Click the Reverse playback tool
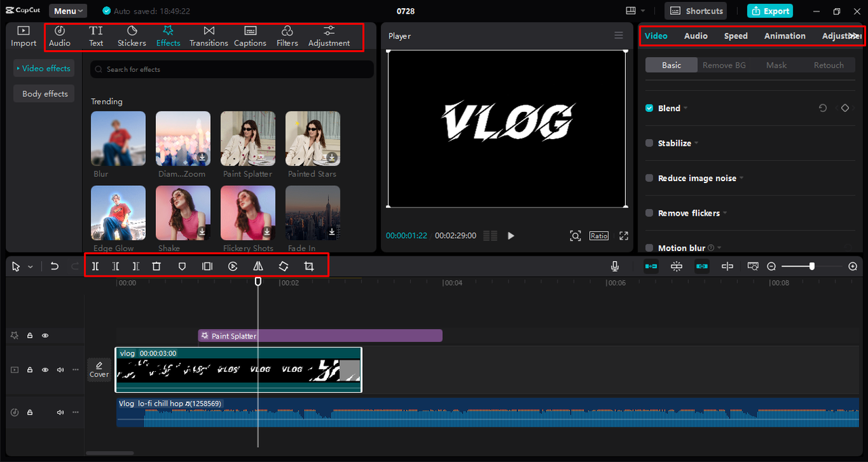 233,267
